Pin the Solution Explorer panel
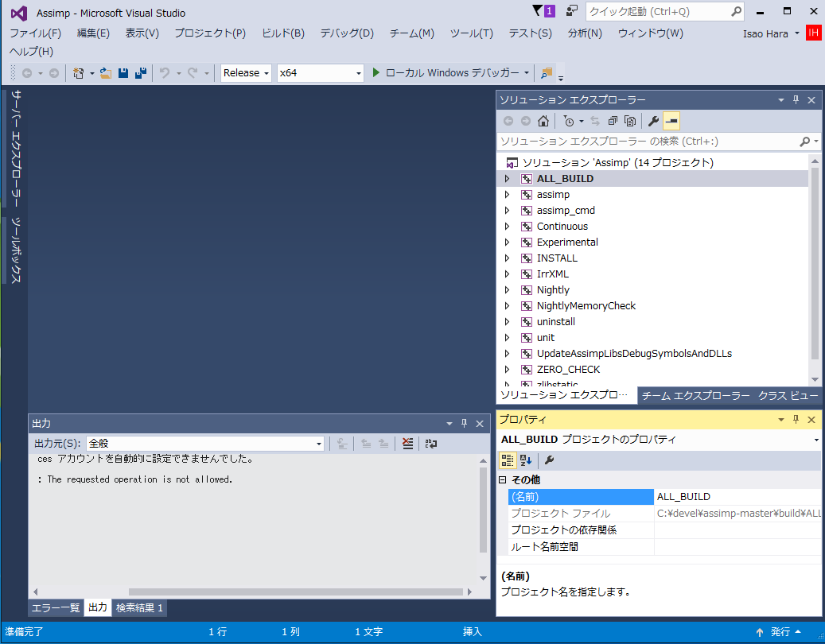Screen dimensions: 825x644 (x=796, y=100)
